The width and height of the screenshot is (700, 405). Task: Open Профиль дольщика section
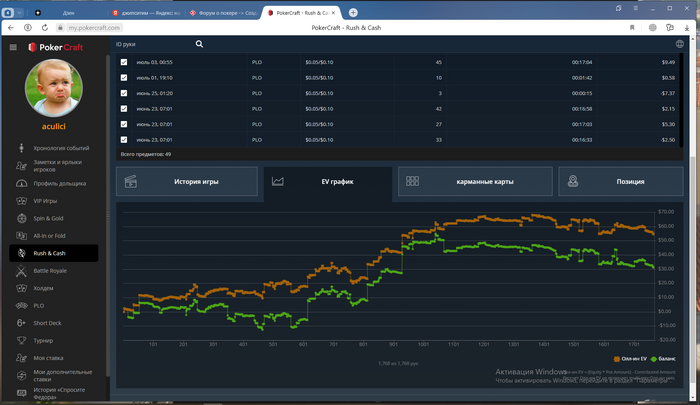[x=54, y=184]
